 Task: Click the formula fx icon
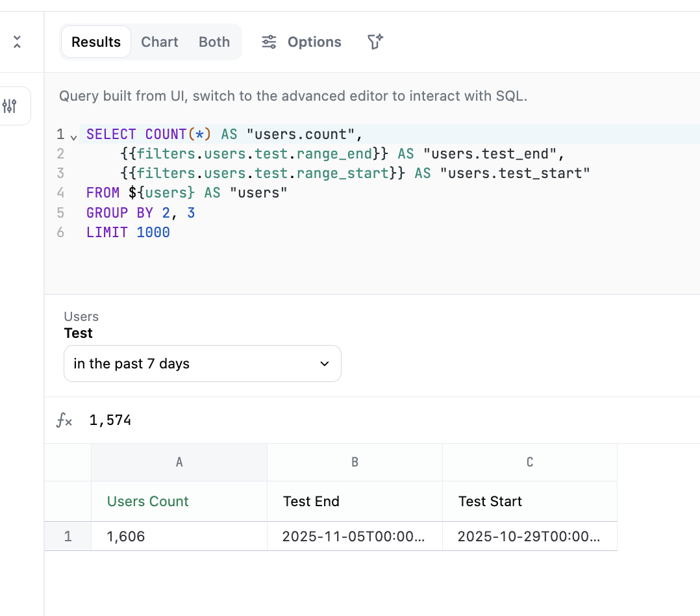64,420
